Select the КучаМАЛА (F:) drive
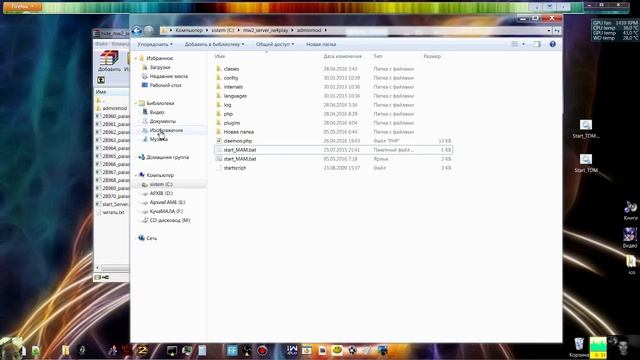This screenshot has height=360, width=640. click(166, 211)
